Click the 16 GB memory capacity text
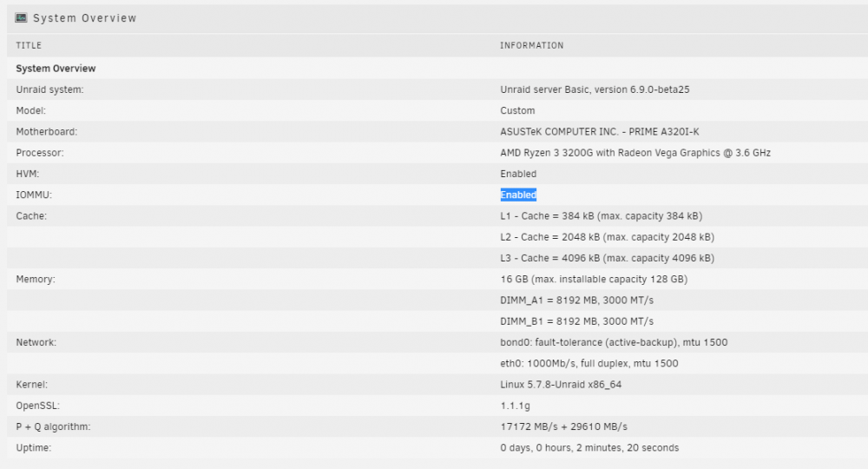Image resolution: width=868 pixels, height=469 pixels. (x=594, y=279)
